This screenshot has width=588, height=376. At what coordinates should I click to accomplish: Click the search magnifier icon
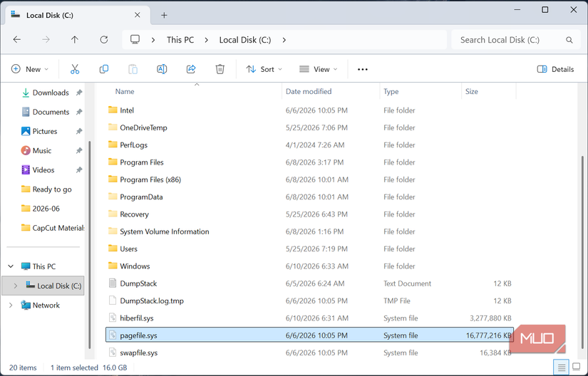coord(569,40)
